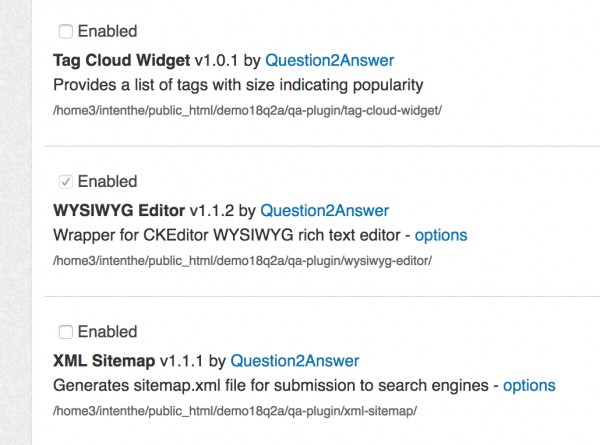Click the Enabled label above Tag Cloud Widget
This screenshot has height=445, width=600.
[107, 32]
